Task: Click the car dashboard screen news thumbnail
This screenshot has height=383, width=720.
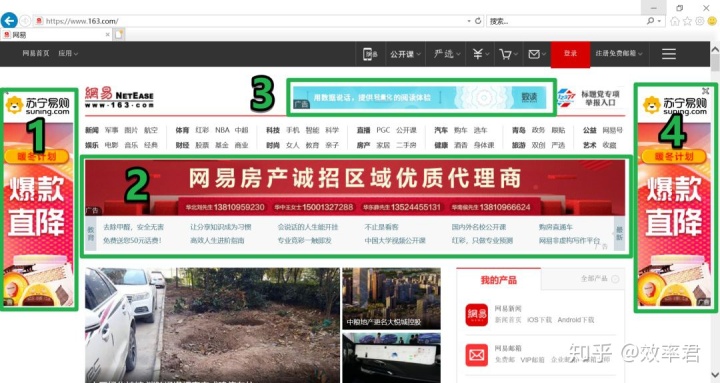Action: [x=391, y=357]
